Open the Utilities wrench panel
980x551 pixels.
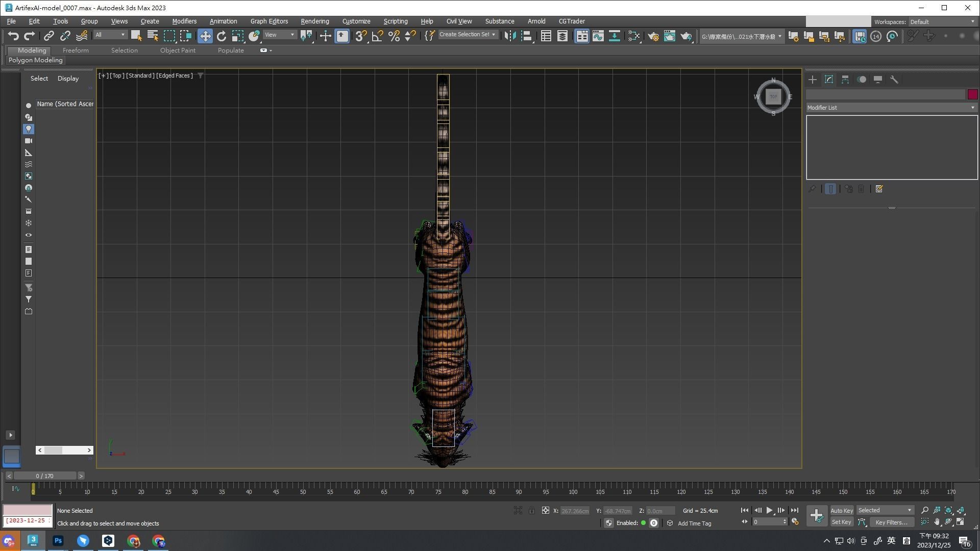tap(894, 80)
